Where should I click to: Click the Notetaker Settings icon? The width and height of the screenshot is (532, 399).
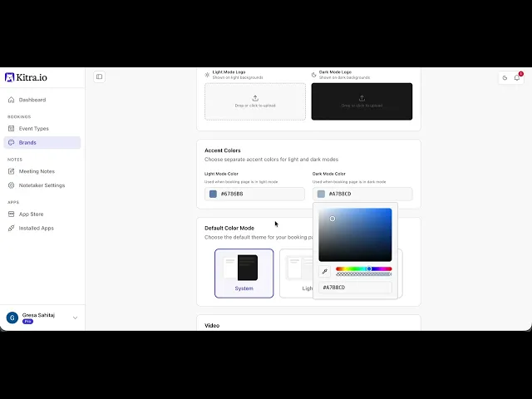coord(11,185)
